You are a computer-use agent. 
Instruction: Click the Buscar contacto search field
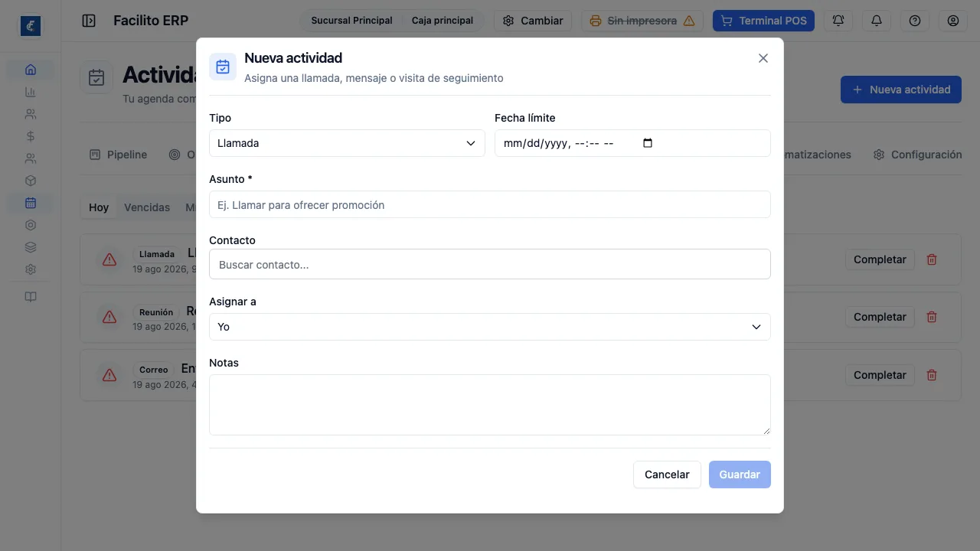click(490, 264)
